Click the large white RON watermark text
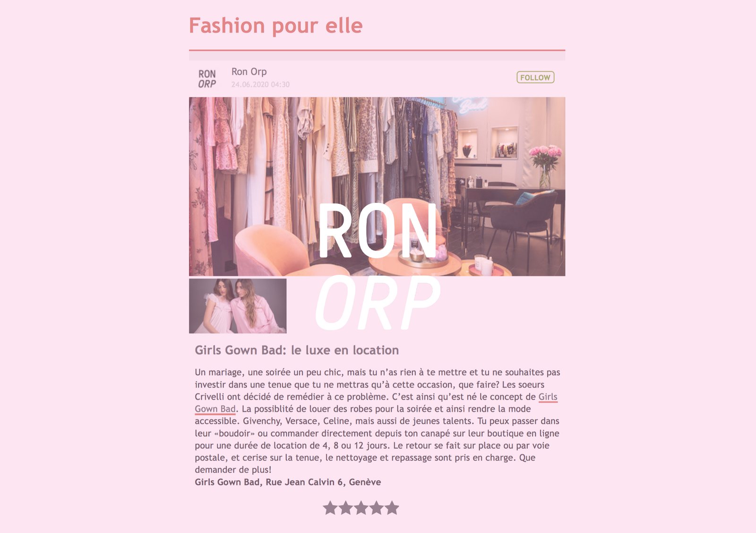This screenshot has height=533, width=756. click(x=377, y=231)
